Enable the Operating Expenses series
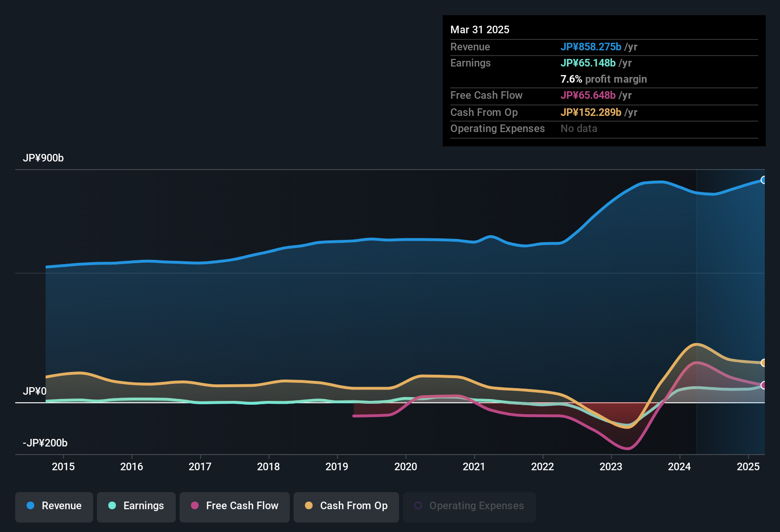 [x=469, y=506]
